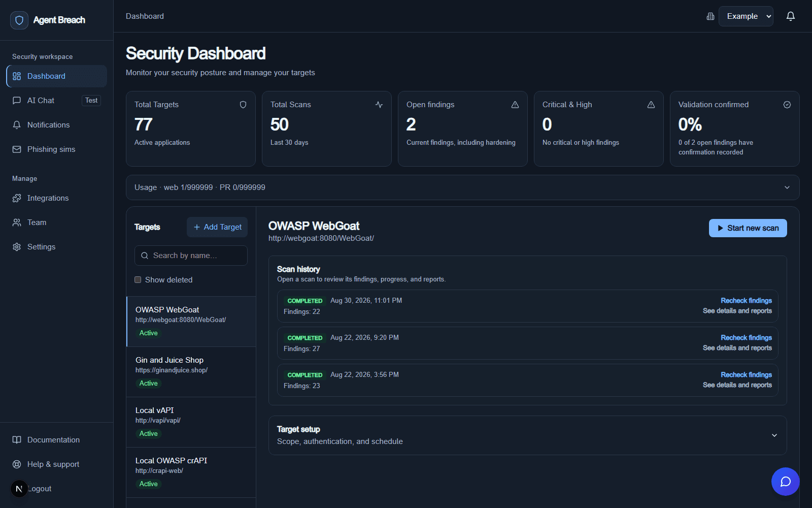See details for Aug 22 3:56 PM scan
The height and width of the screenshot is (508, 812).
[x=737, y=385]
